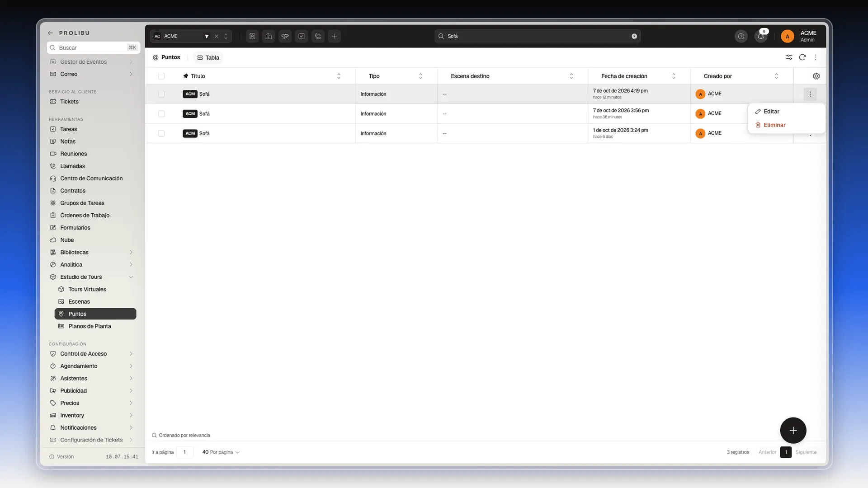Click the floating add new point button
This screenshot has height=488, width=868.
pyautogui.click(x=793, y=431)
